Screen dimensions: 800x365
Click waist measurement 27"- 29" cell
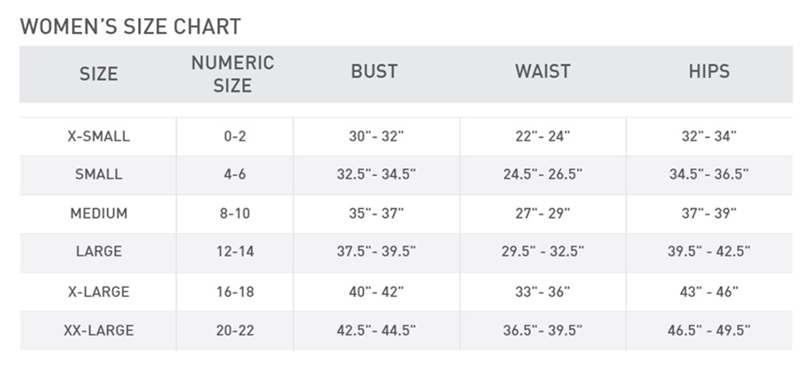click(543, 213)
